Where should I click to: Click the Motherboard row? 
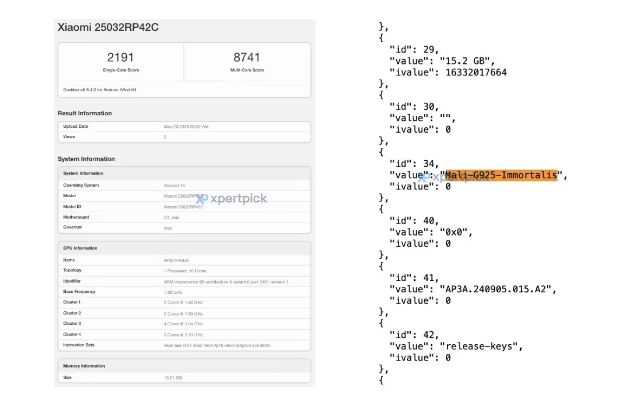[x=184, y=217]
